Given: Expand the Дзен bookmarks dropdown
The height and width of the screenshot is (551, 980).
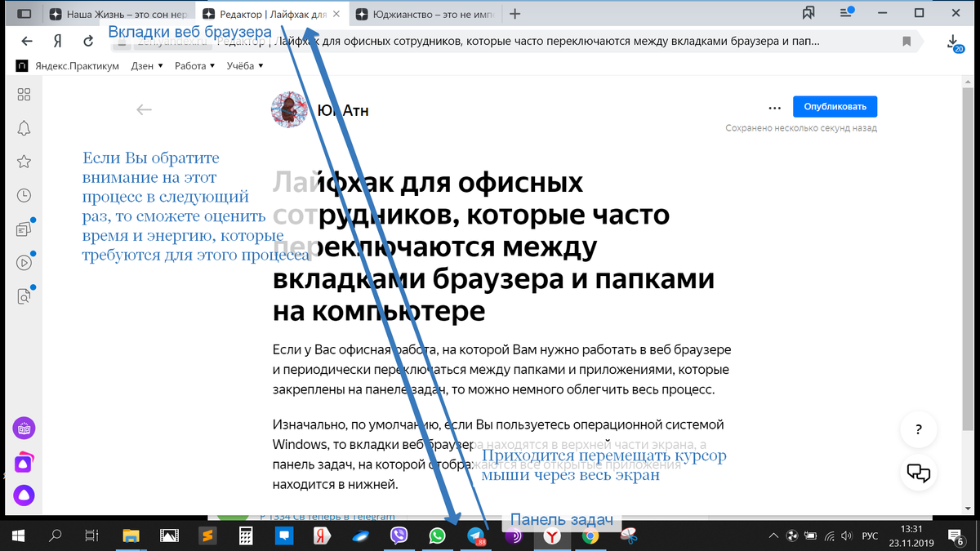Looking at the screenshot, I should click(145, 65).
